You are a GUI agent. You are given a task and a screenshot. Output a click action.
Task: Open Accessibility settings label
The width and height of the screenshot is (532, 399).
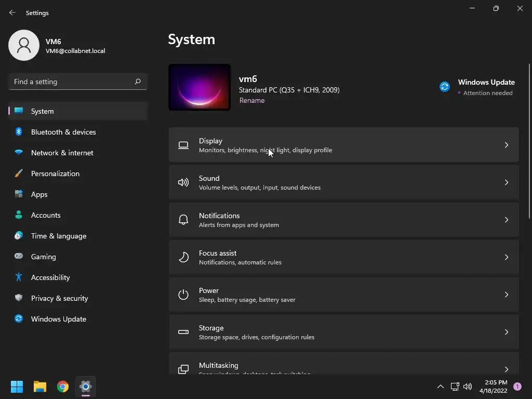coord(50,277)
